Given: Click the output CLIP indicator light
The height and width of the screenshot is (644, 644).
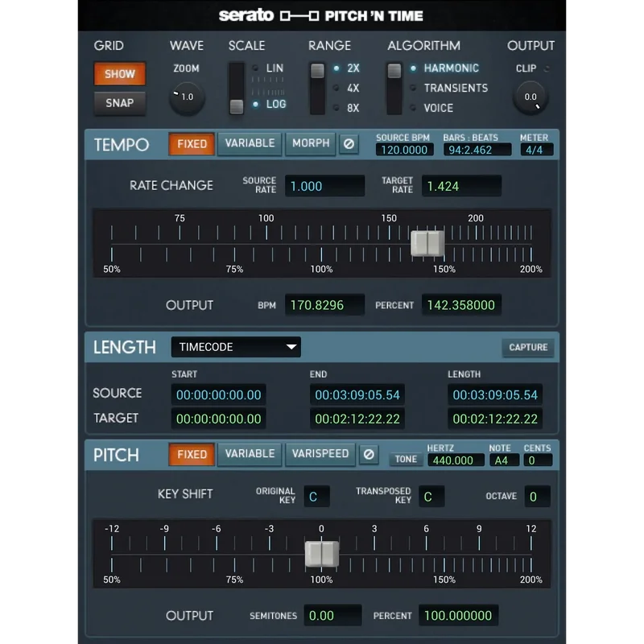Looking at the screenshot, I should coord(547,68).
